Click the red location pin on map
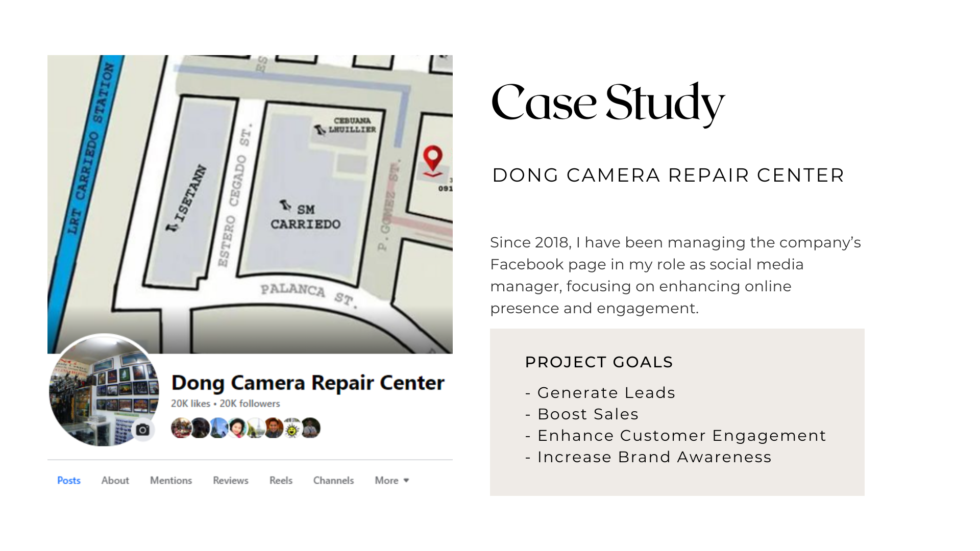The height and width of the screenshot is (551, 980). click(x=433, y=159)
